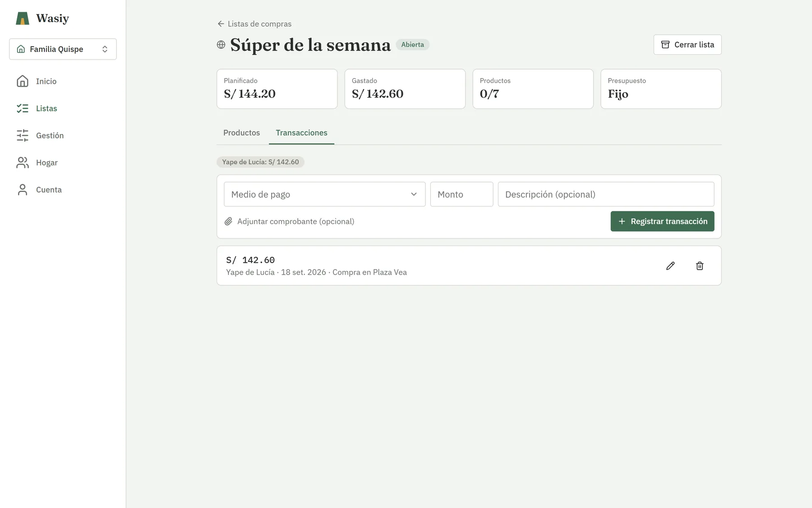
Task: Go back to Listas de compras
Action: tap(254, 24)
